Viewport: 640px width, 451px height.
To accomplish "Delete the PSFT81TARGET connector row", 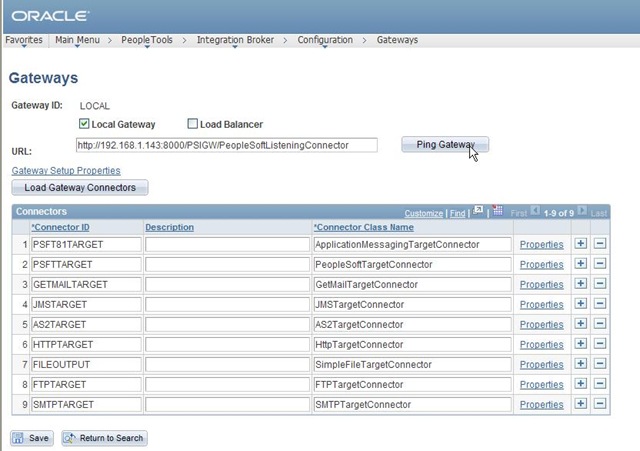I will coord(600,244).
